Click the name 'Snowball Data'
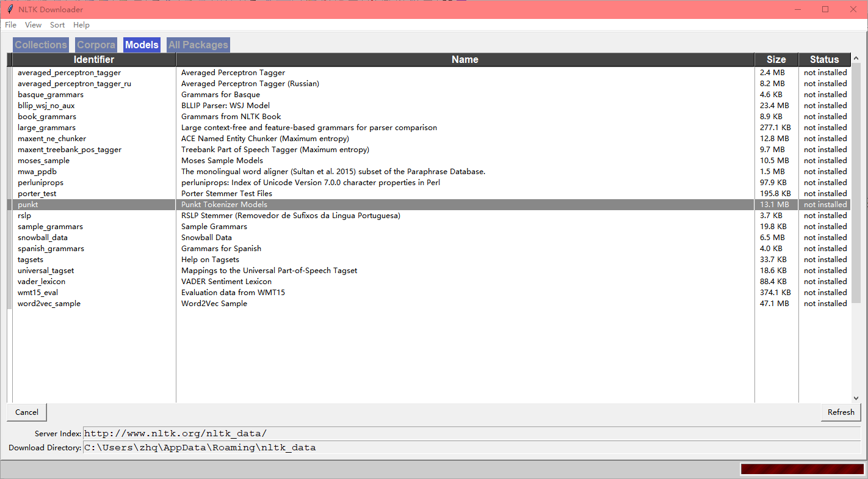 click(x=207, y=238)
